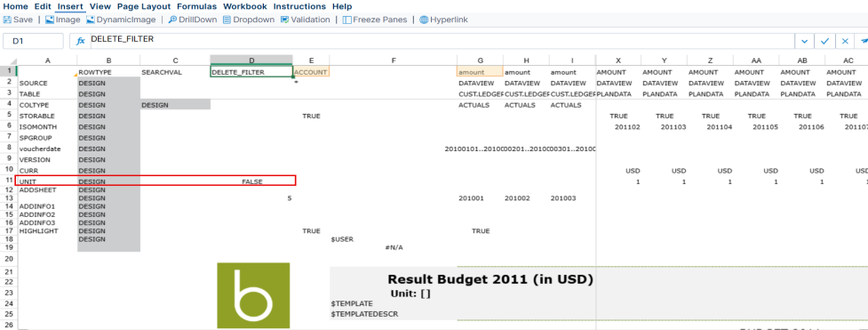Switch to the Insert menu
The height and width of the screenshot is (330, 868).
point(70,6)
